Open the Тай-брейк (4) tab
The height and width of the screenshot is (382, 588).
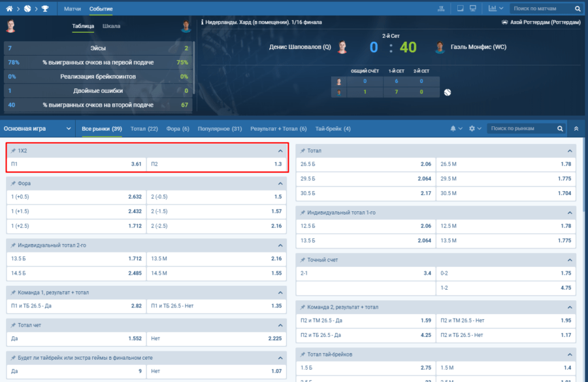point(333,129)
